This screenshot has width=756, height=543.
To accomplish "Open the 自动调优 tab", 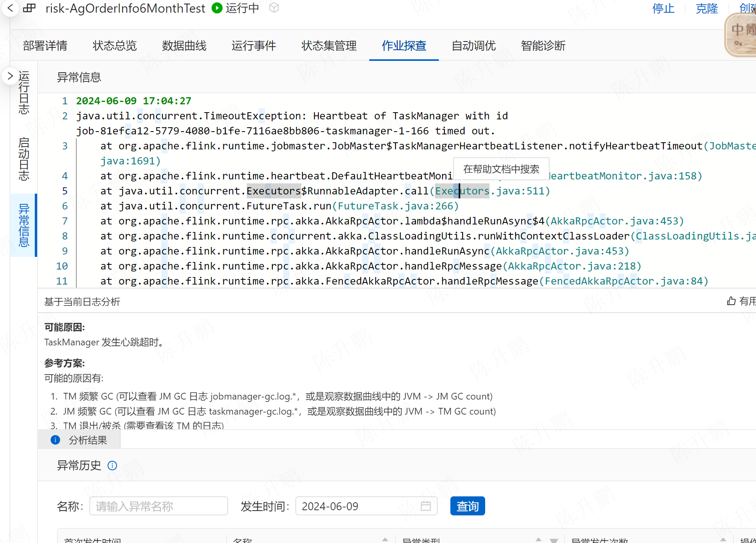I will (474, 45).
